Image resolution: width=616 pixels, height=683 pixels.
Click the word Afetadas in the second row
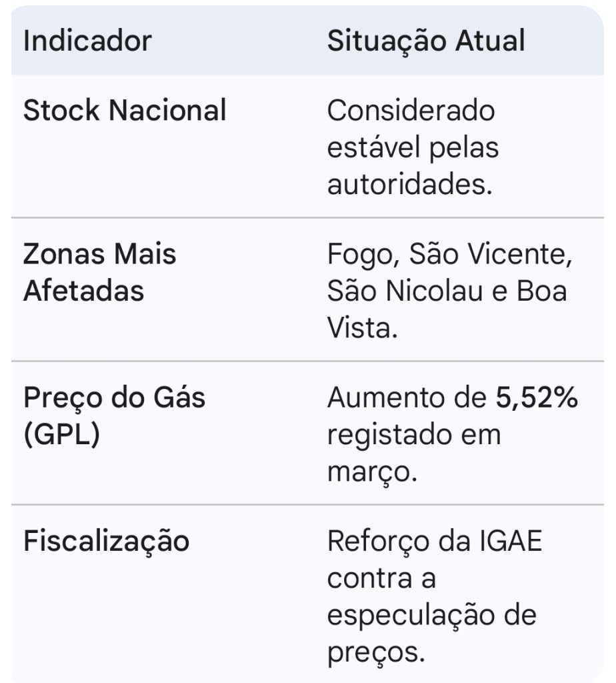(83, 291)
